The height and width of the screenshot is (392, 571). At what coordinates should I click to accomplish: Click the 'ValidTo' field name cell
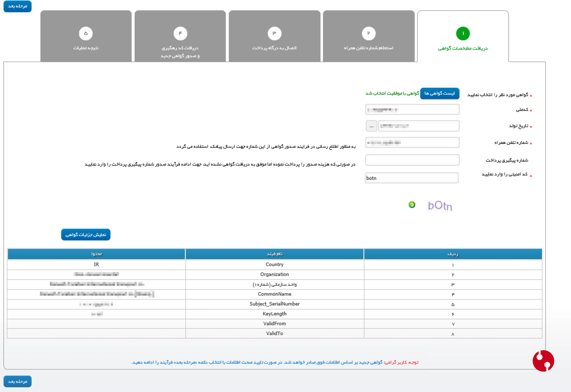coord(275,334)
